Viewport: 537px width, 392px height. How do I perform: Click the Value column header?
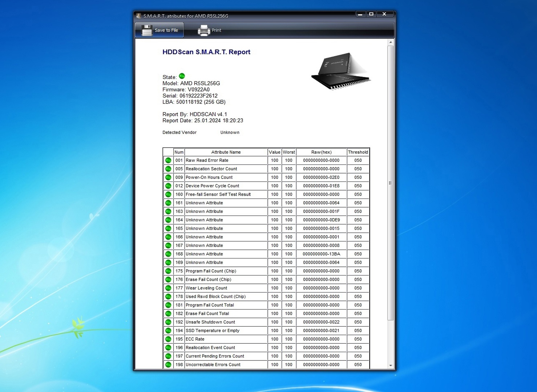[x=274, y=152]
